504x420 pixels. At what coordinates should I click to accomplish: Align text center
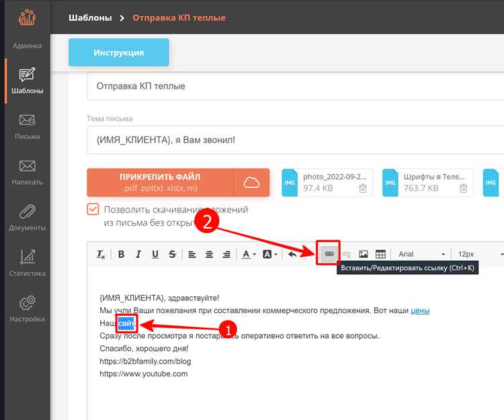tap(209, 255)
